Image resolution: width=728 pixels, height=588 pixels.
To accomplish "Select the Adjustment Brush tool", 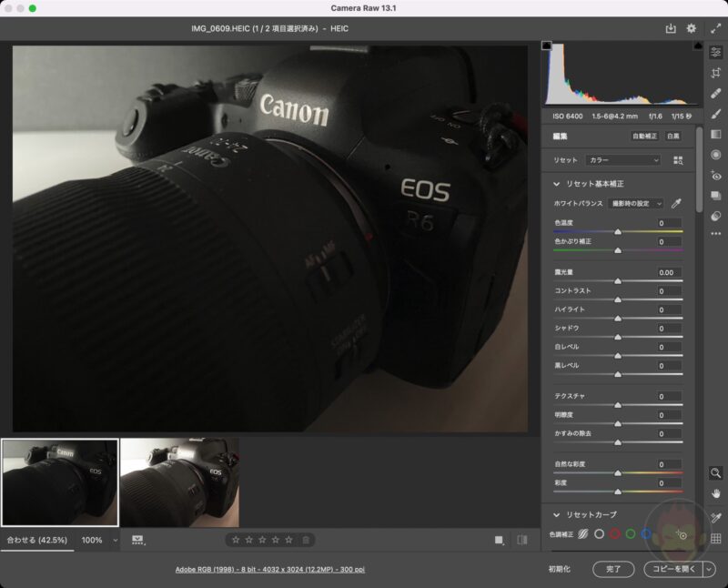I will (x=716, y=114).
